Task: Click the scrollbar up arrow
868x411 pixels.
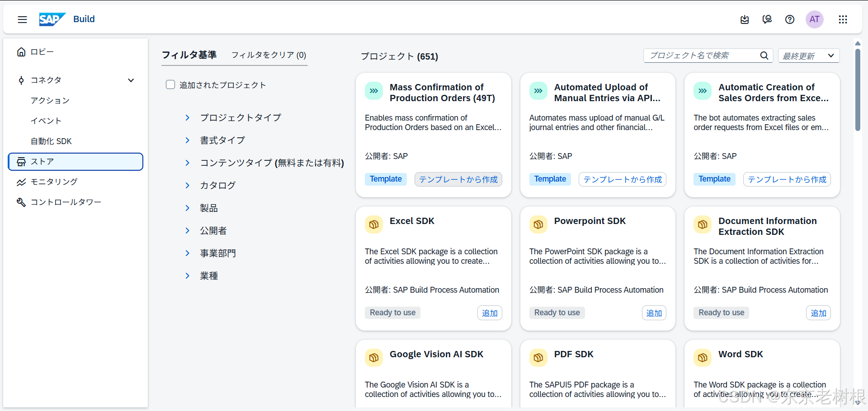Action: (858, 43)
